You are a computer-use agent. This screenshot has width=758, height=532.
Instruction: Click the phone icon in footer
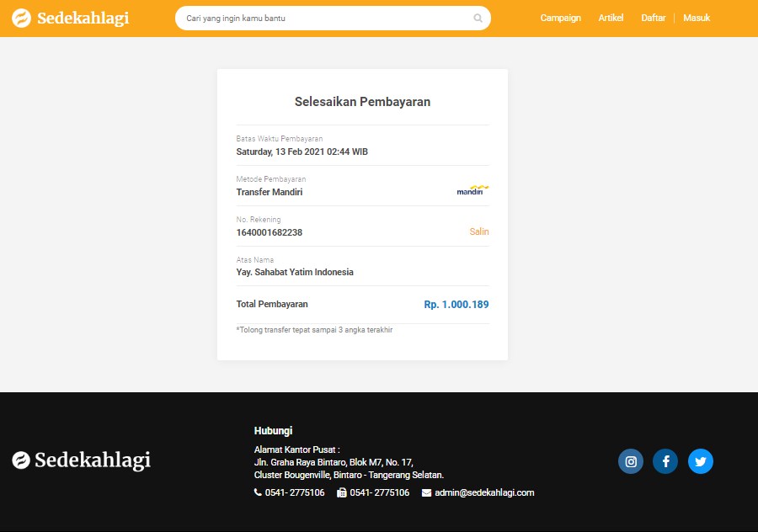[258, 492]
